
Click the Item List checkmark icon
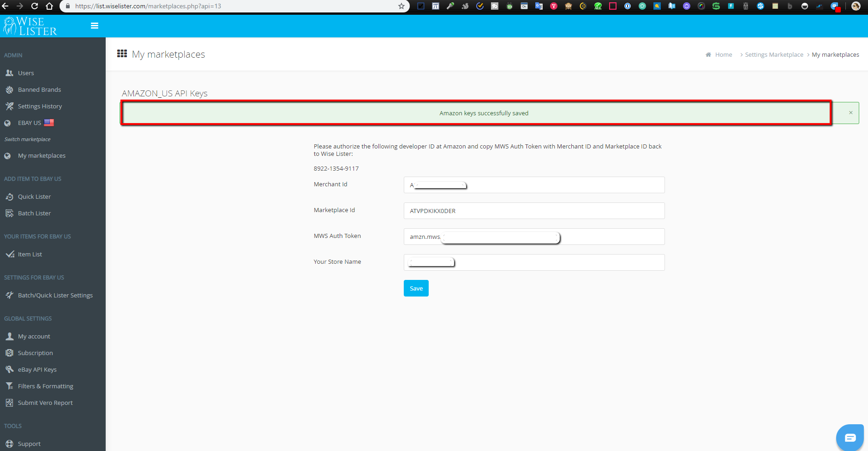(10, 254)
